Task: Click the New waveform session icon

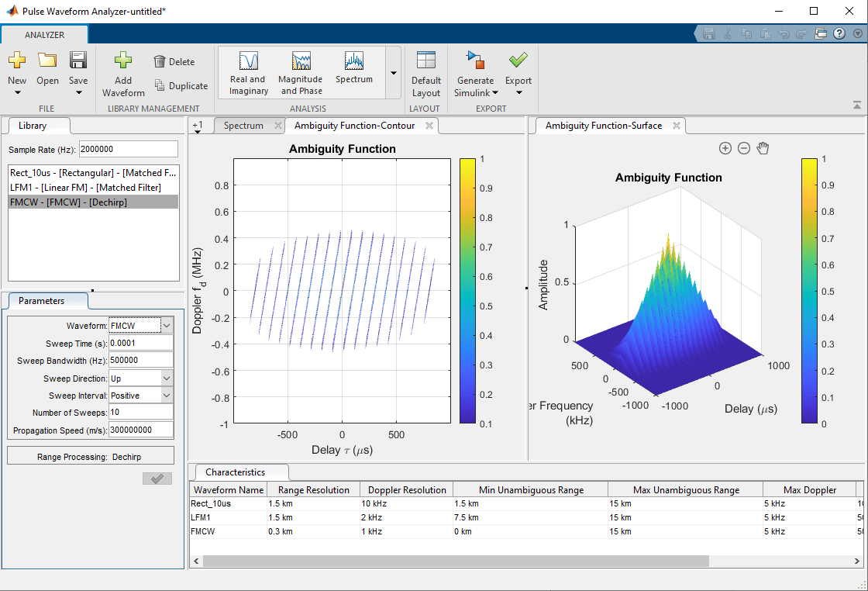Action: tap(17, 61)
